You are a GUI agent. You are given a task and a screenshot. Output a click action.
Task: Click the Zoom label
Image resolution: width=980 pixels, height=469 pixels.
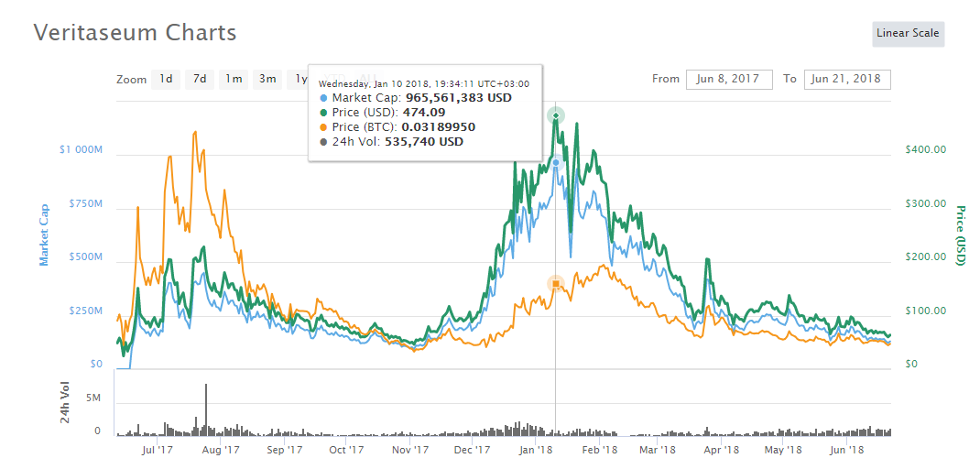(x=131, y=80)
